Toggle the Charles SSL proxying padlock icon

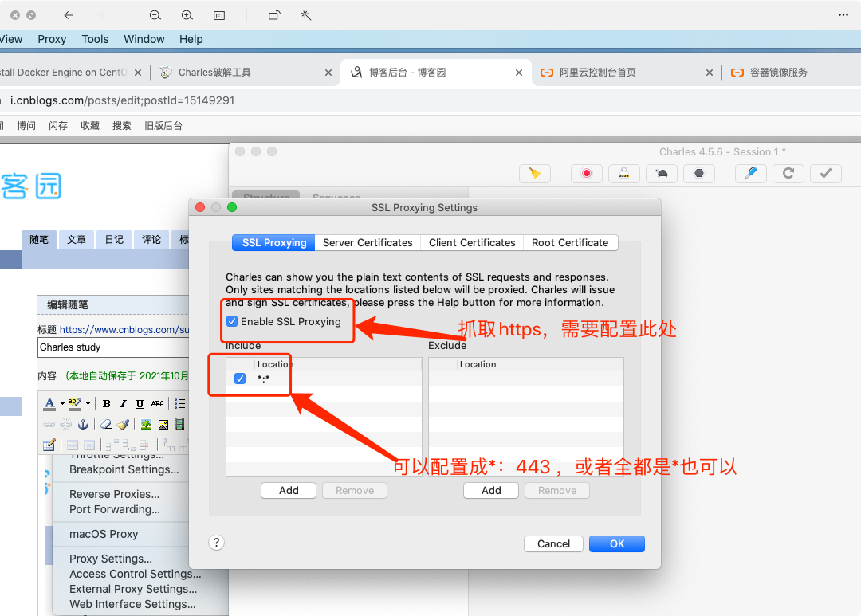tap(624, 174)
